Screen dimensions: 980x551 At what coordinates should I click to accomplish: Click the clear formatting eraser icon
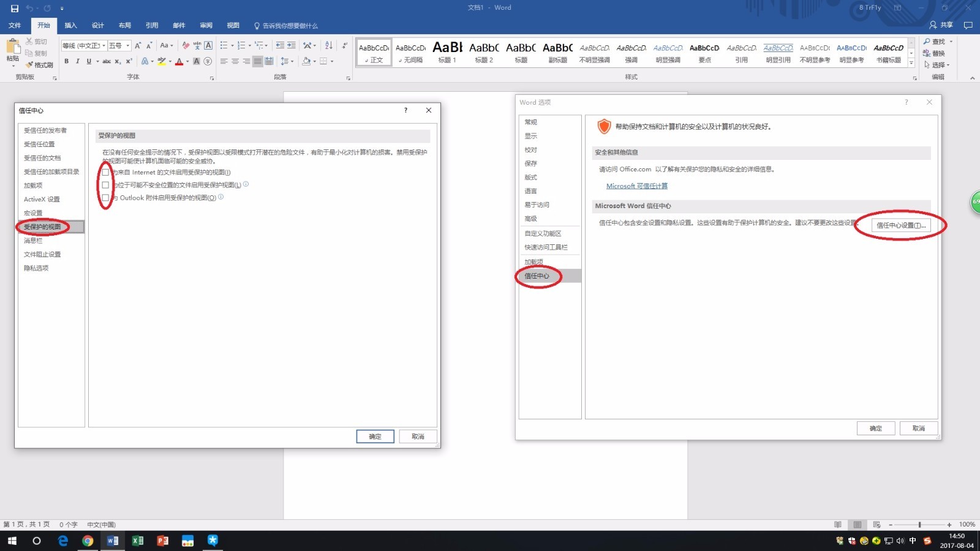(x=186, y=45)
